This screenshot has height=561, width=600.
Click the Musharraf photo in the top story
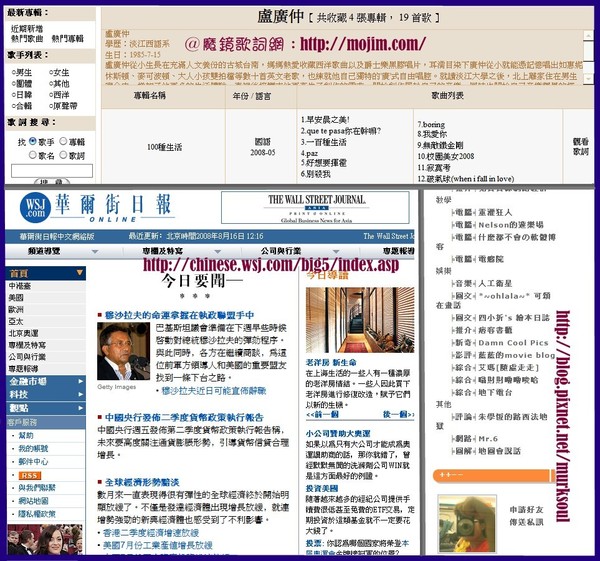point(123,351)
